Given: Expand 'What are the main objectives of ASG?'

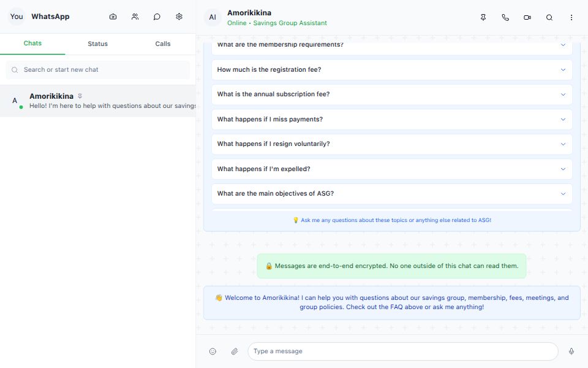Looking at the screenshot, I should coord(391,193).
